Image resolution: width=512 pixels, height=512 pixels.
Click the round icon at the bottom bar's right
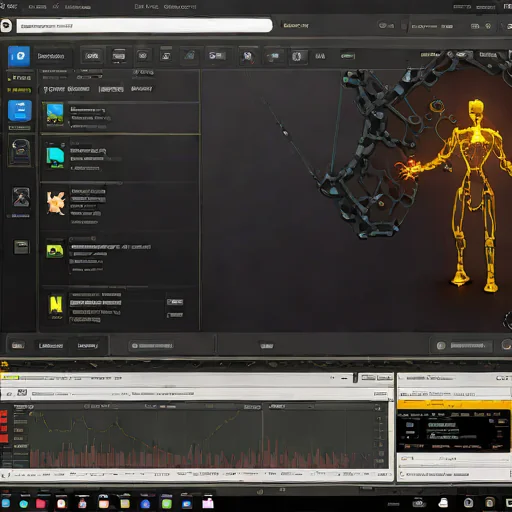(x=507, y=345)
